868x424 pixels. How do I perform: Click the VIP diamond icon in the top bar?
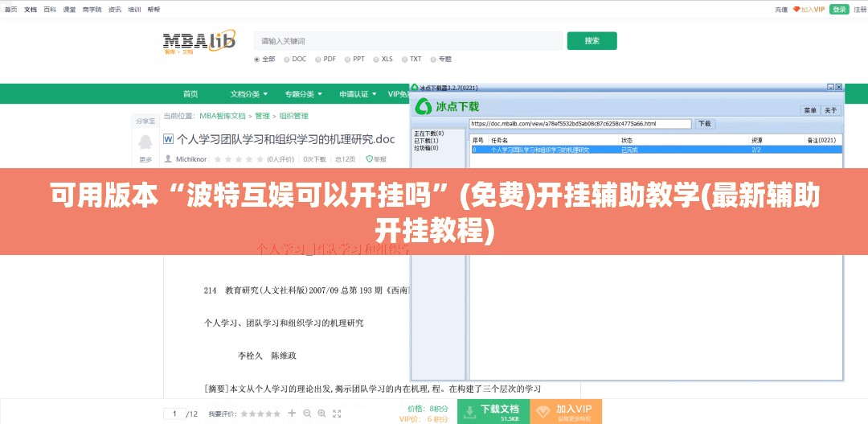pos(796,10)
